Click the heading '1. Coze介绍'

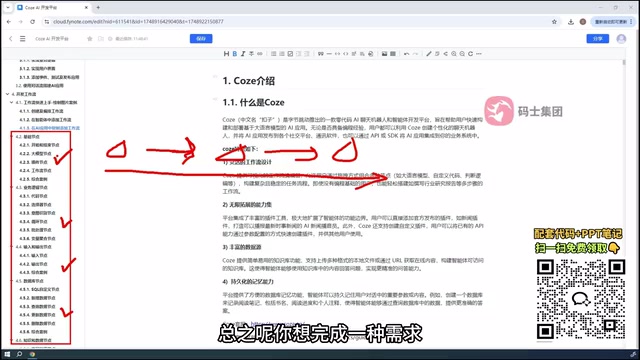coord(249,81)
